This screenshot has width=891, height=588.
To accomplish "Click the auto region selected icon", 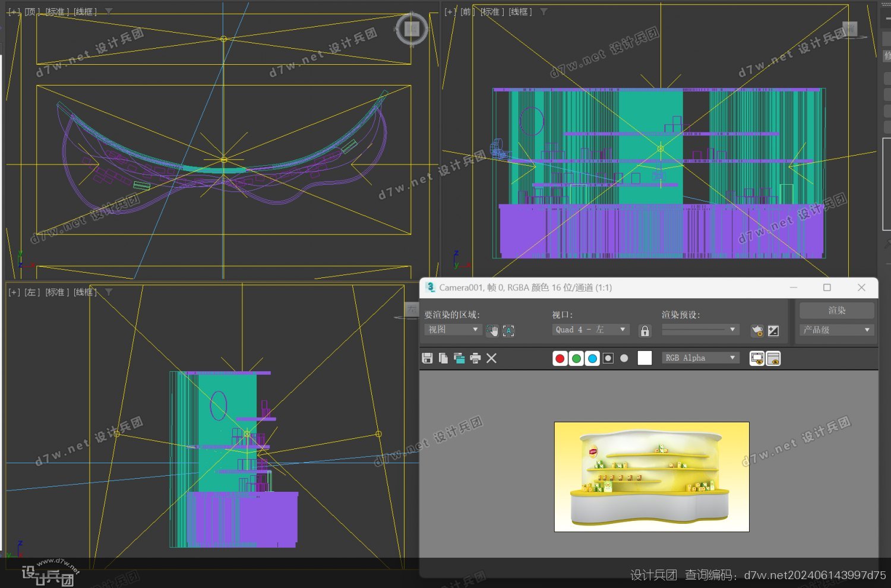I will [508, 331].
